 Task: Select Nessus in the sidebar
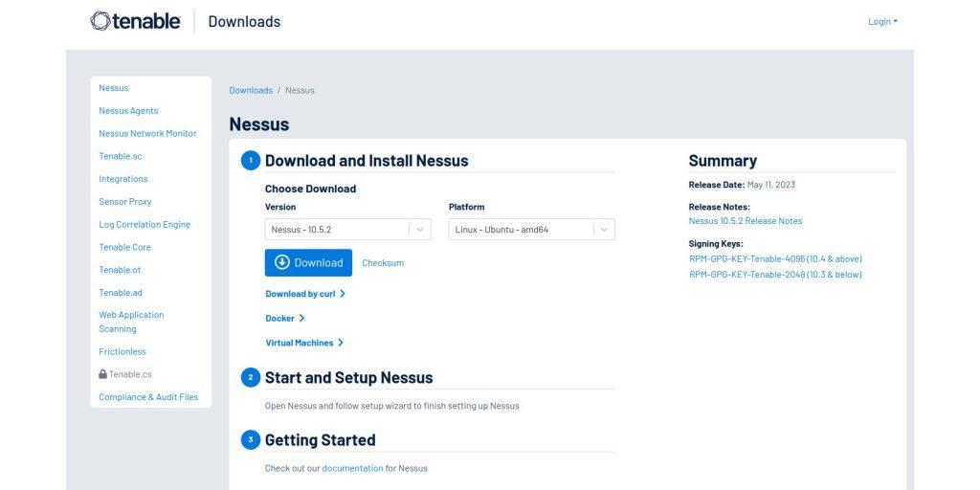point(114,88)
